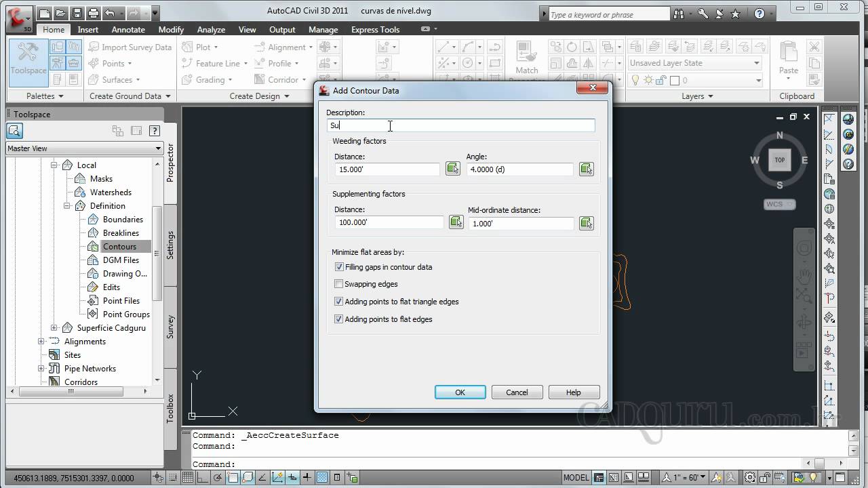Click Help in Add Contour Data dialog
868x488 pixels.
point(574,392)
